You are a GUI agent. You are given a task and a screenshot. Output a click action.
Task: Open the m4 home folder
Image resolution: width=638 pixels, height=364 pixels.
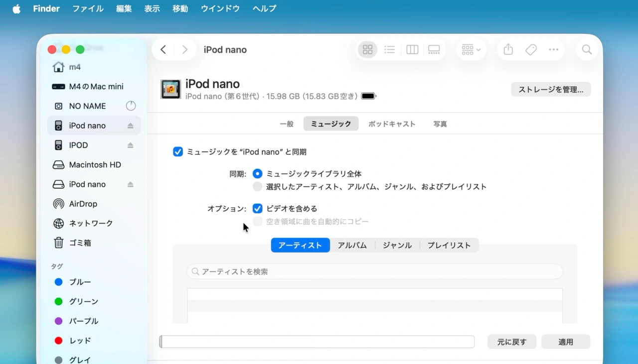pos(94,67)
